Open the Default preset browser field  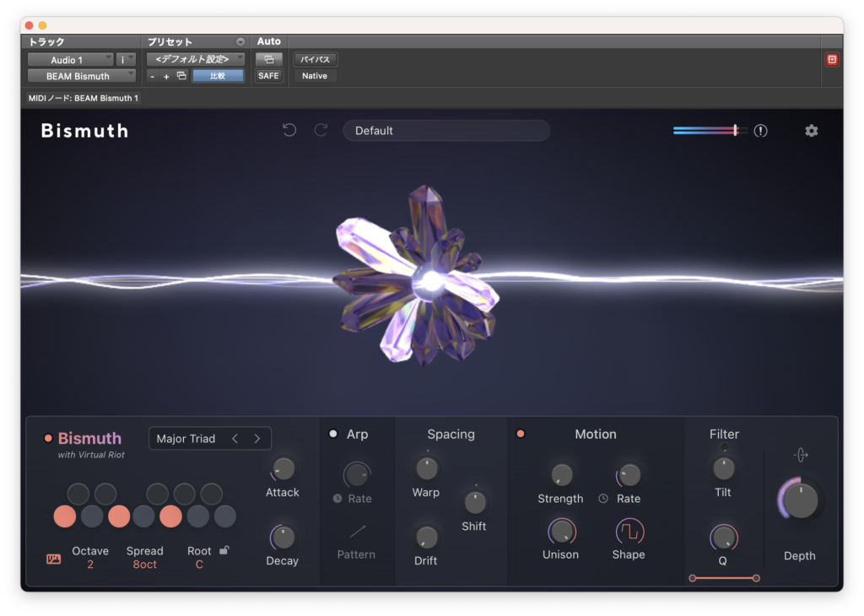click(x=446, y=131)
